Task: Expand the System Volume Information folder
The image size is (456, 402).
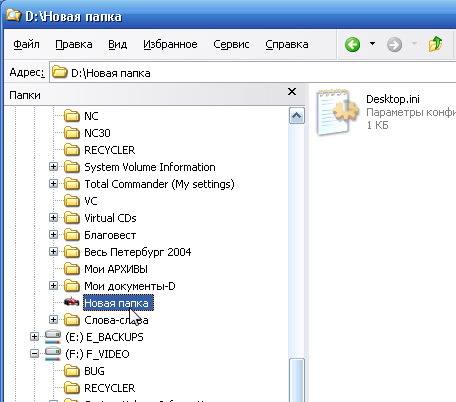Action: [53, 166]
